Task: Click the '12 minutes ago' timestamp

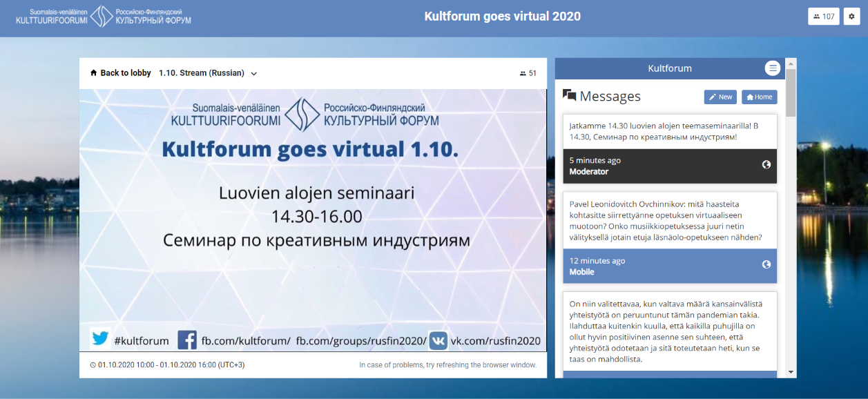Action: (x=597, y=261)
